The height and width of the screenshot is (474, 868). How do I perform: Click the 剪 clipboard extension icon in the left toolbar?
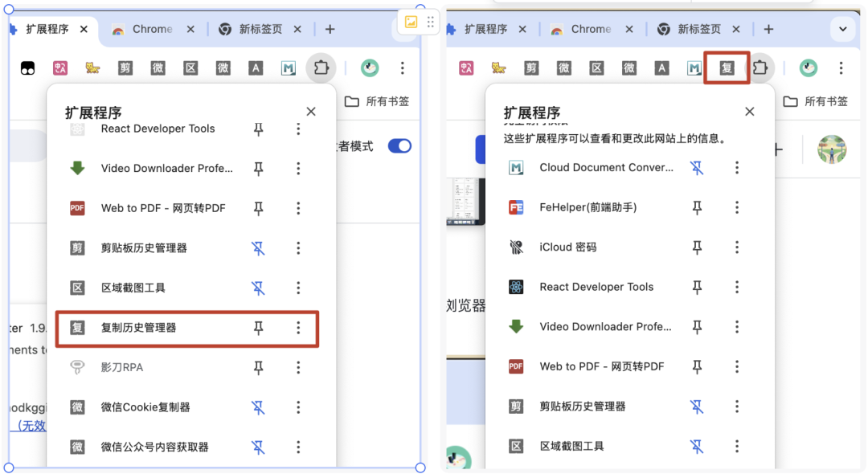[x=125, y=68]
